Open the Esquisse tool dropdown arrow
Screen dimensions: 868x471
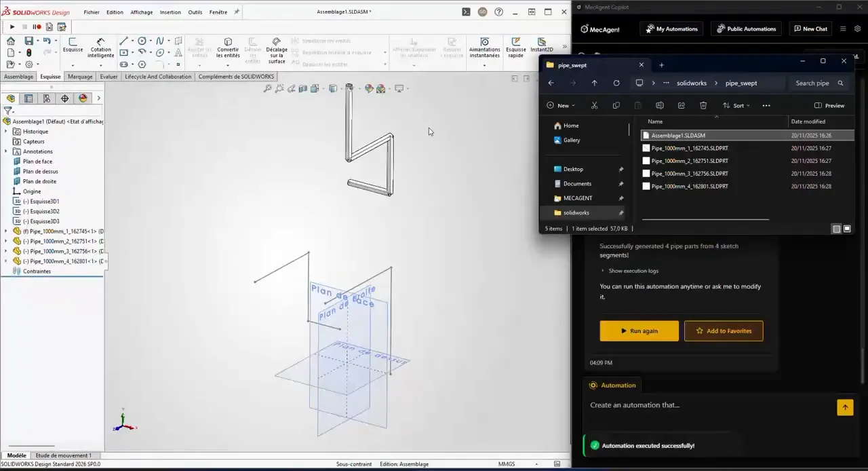click(x=73, y=65)
